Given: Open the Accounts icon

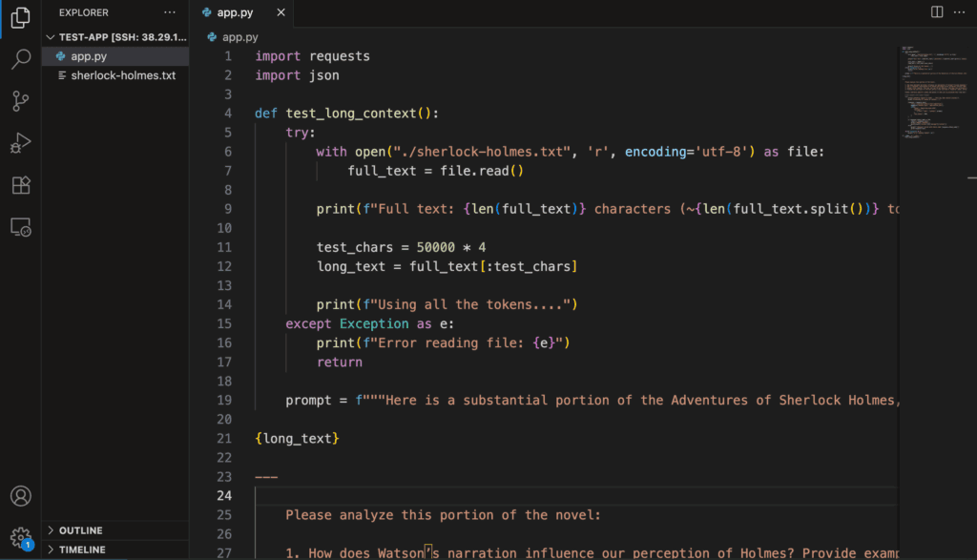Looking at the screenshot, I should (x=20, y=496).
